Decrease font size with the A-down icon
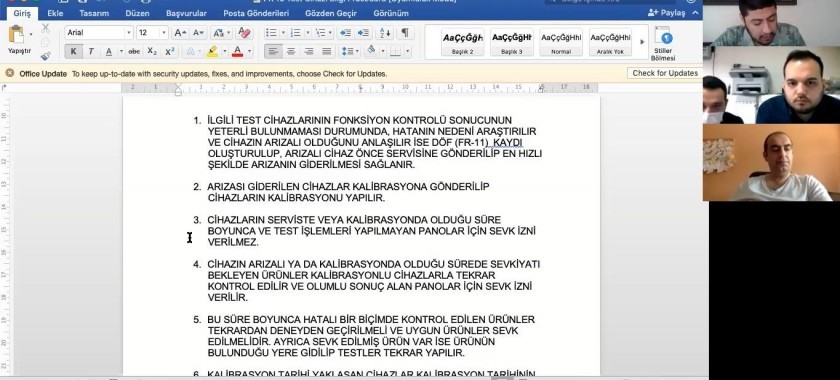This screenshot has width=840, height=380. [x=198, y=33]
